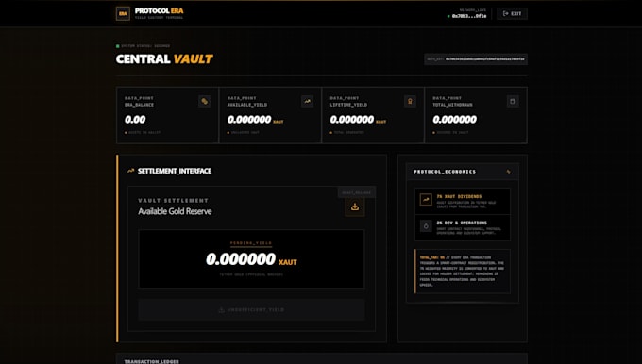Click the TOTAL_WITHDRAWN value 0.000000
Image resolution: width=642 pixels, height=364 pixels.
pos(454,120)
